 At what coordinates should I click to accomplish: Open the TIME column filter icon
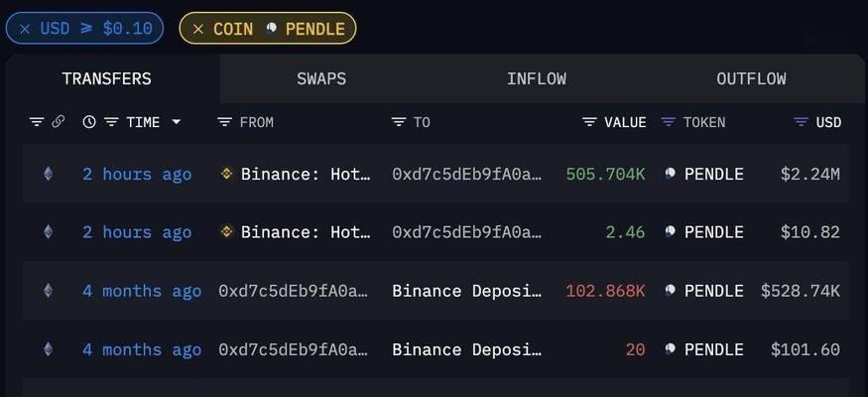pyautogui.click(x=112, y=122)
